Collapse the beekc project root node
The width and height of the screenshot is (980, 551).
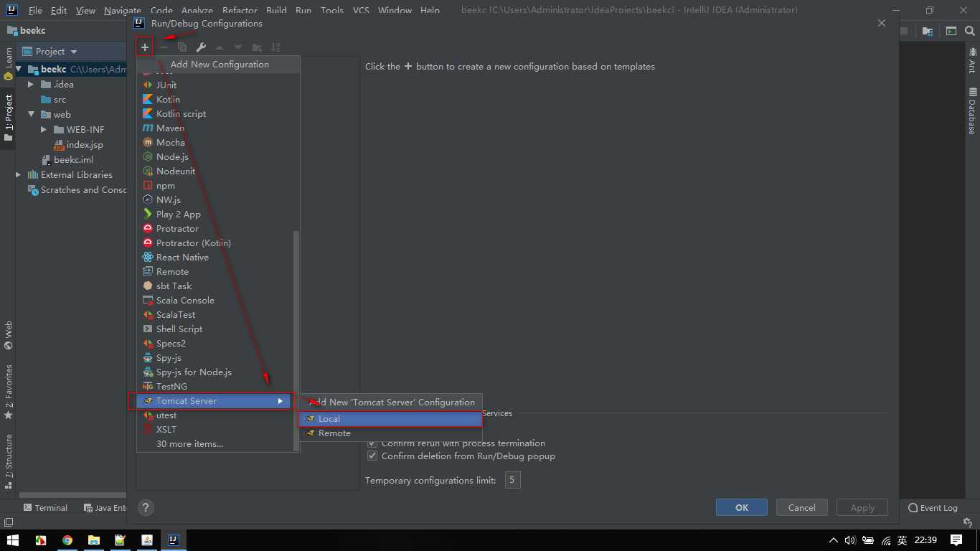19,69
